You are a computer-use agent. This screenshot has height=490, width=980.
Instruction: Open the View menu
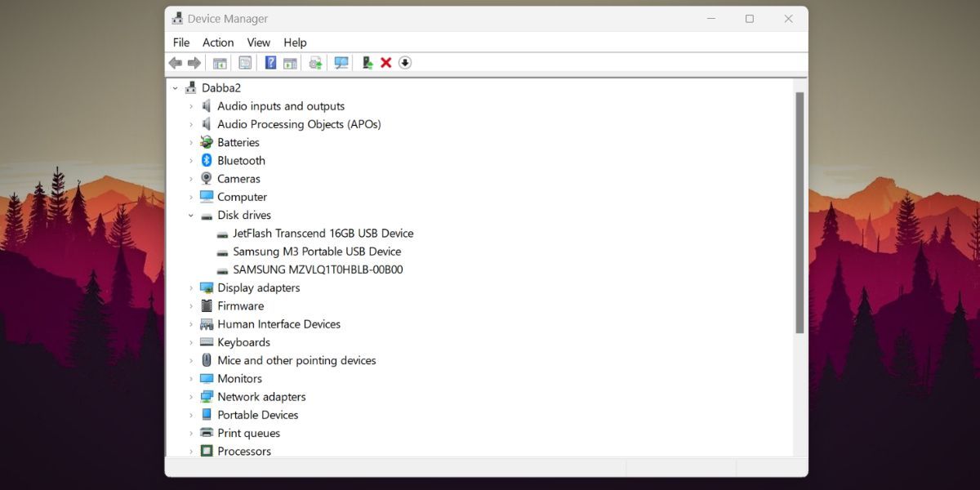[x=258, y=42]
